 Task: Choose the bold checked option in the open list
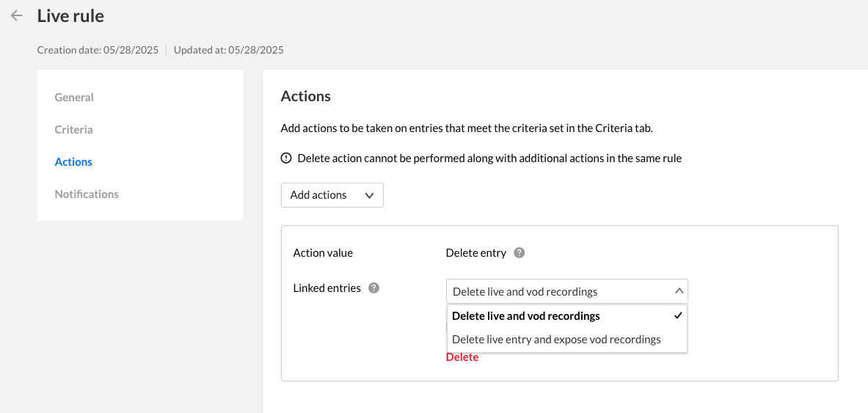[526, 316]
